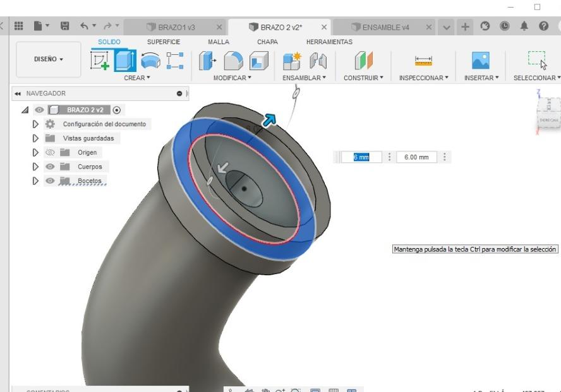Screen dimensions: 561x392
Task: Close the BRAZO1 v3 document tab
Action: coord(219,27)
